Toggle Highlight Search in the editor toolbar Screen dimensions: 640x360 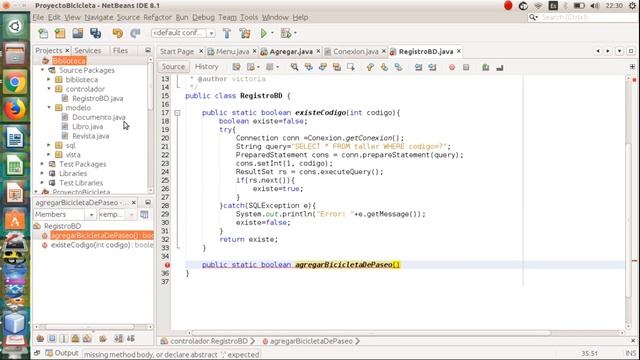click(x=337, y=67)
